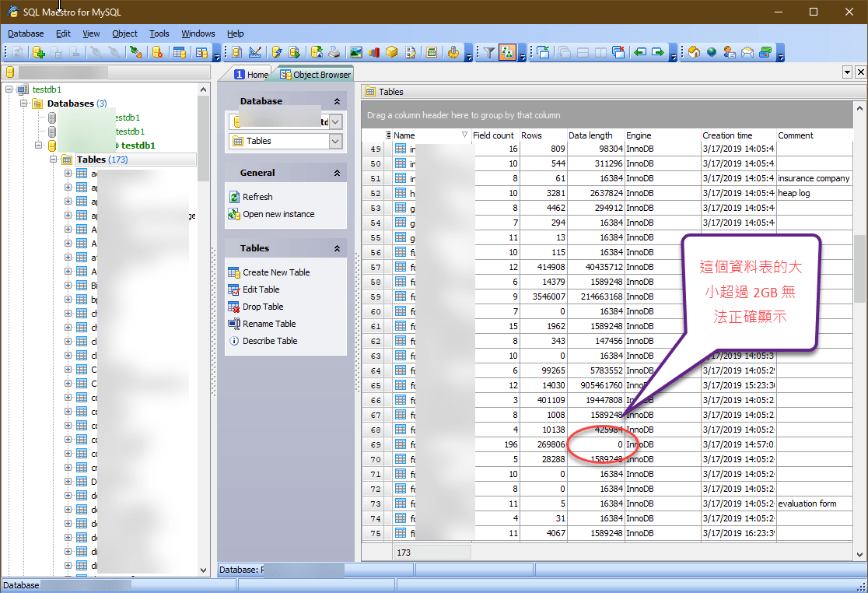Switch to the Home tab
868x593 pixels.
250,74
